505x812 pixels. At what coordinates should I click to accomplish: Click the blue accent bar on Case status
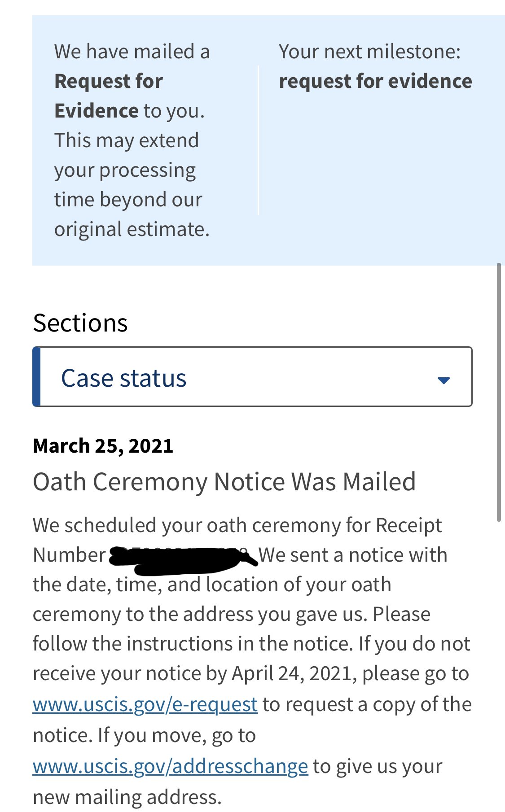(x=36, y=376)
